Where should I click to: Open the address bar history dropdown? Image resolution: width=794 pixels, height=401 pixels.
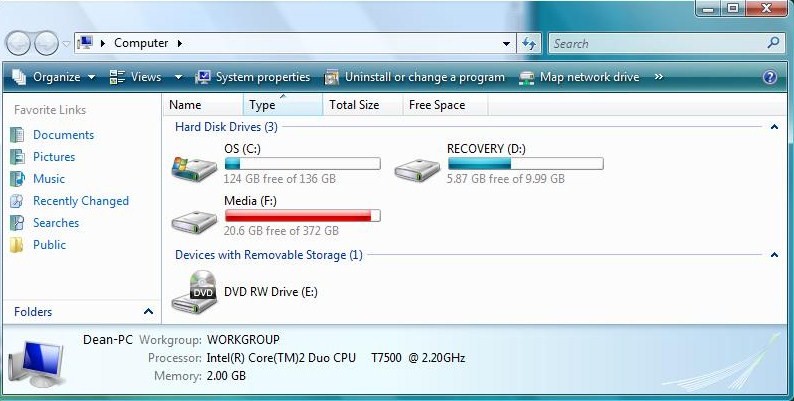tap(506, 44)
